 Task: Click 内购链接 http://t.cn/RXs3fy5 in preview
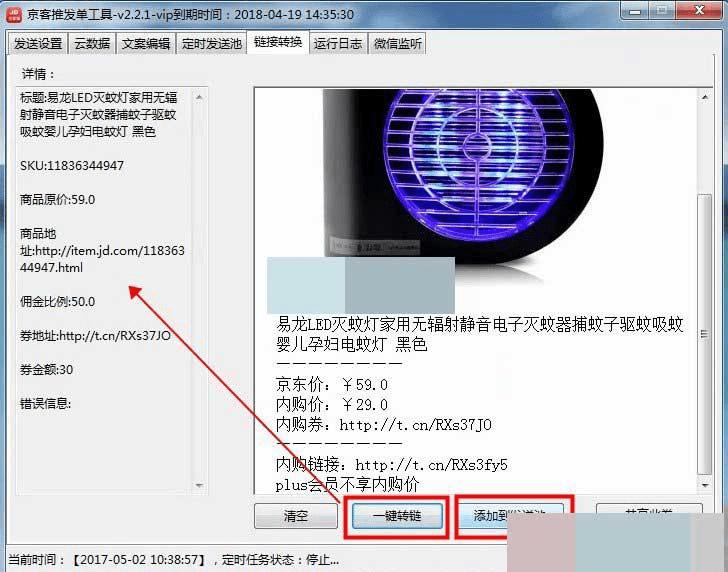(392, 464)
